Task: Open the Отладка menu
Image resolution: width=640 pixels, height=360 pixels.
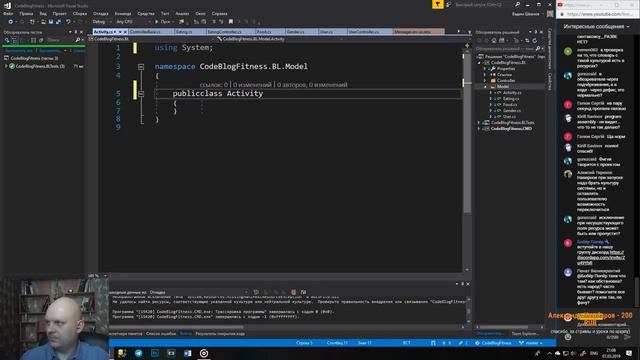Action: 100,13
